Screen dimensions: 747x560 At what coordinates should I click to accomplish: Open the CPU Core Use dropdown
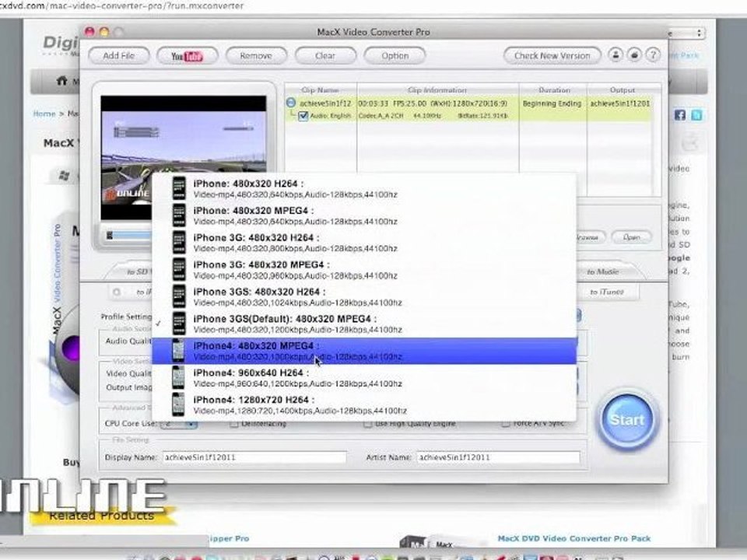point(179,423)
